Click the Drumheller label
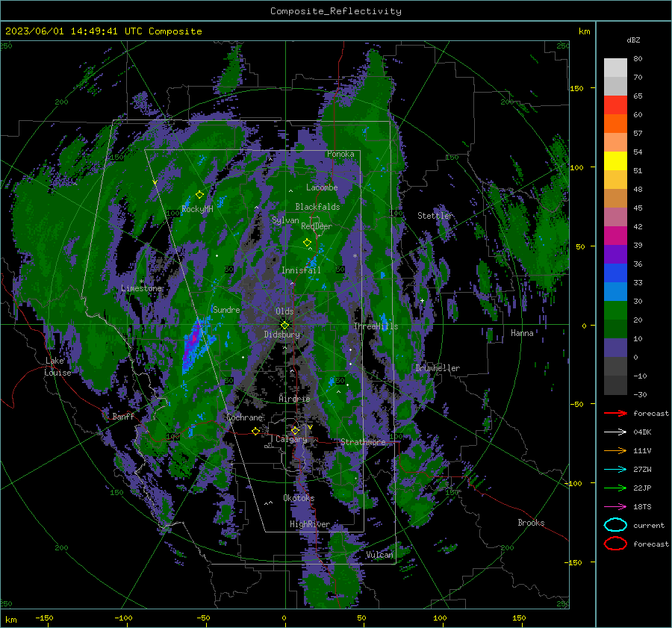 (x=438, y=368)
